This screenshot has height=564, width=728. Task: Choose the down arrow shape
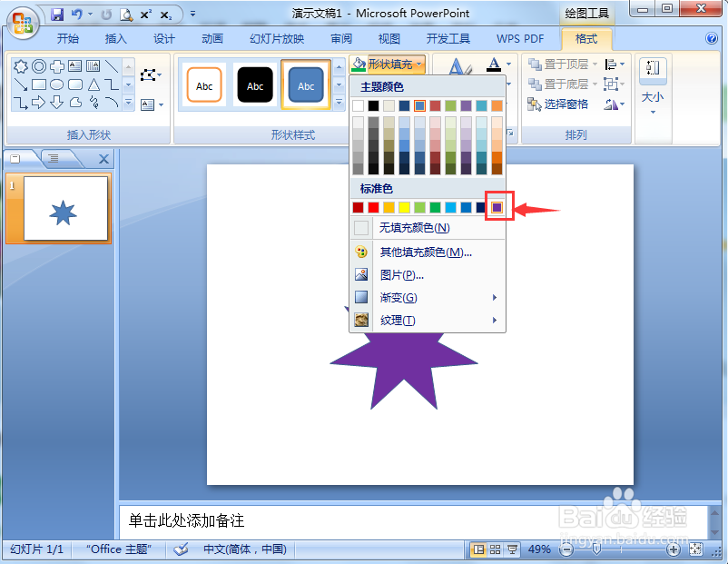point(56,103)
